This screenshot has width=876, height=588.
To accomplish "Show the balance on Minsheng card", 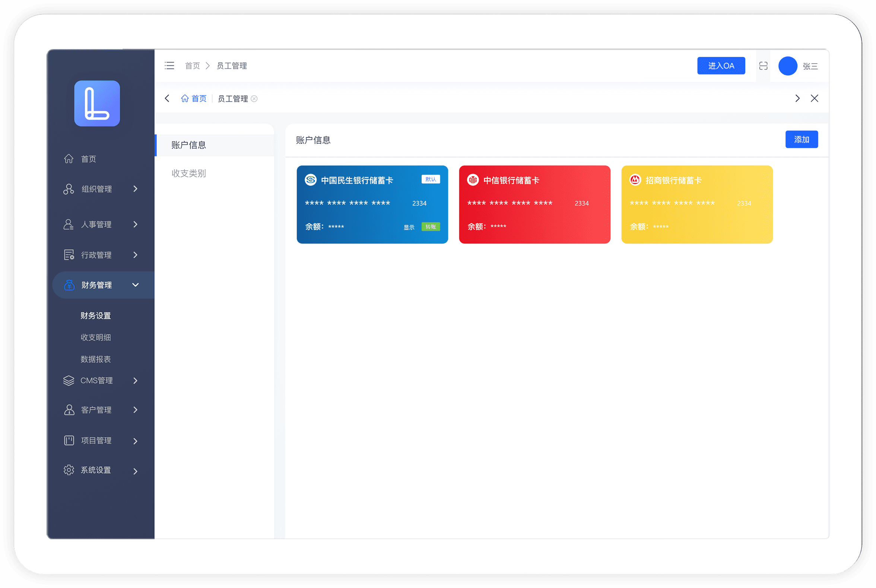I will 409,227.
